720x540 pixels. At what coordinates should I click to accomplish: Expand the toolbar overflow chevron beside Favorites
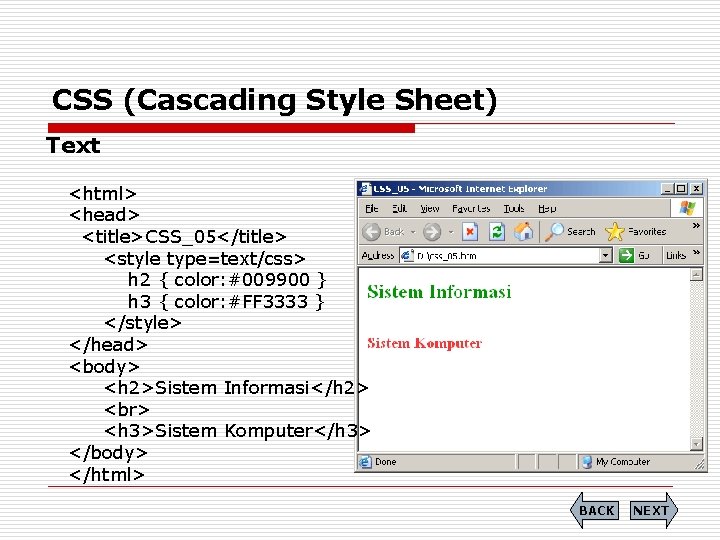(696, 225)
